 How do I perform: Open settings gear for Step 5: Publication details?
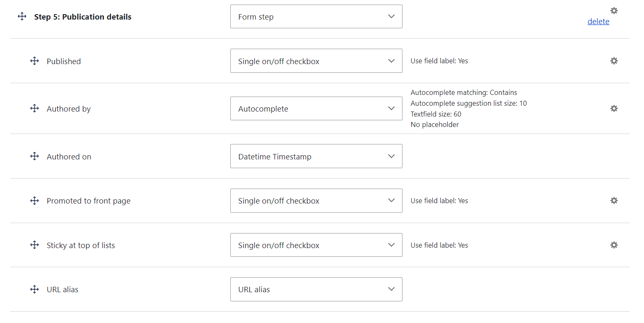(614, 10)
